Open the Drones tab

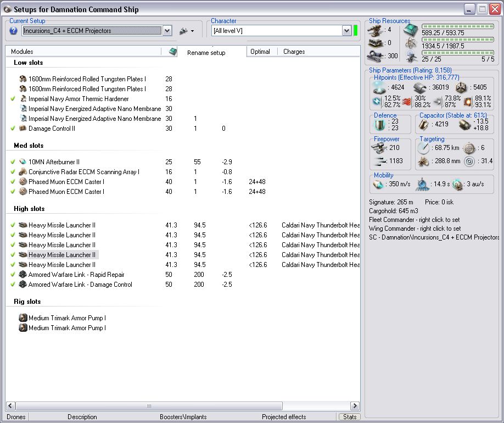pos(16,417)
